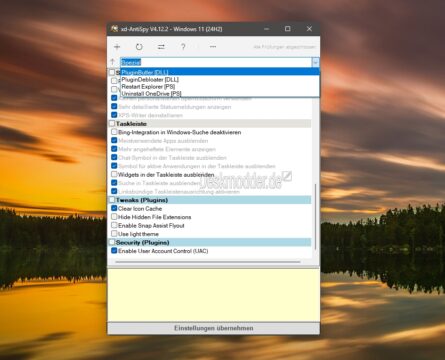
Task: Uncheck the Clear Icon Cache option
Action: coord(114,208)
